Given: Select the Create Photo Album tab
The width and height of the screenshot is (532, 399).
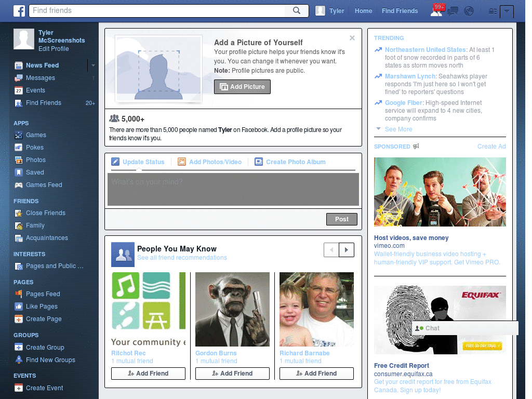Looking at the screenshot, I should [x=290, y=162].
